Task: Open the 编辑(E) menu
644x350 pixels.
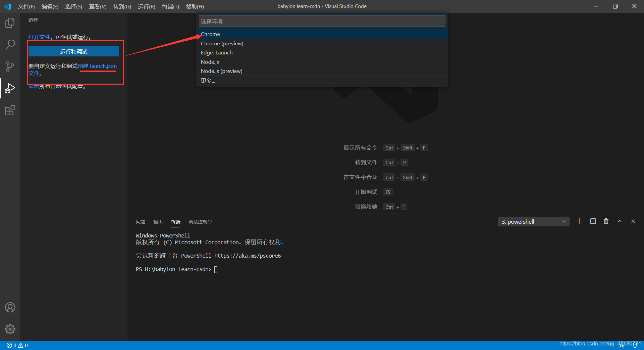Action: pyautogui.click(x=50, y=6)
